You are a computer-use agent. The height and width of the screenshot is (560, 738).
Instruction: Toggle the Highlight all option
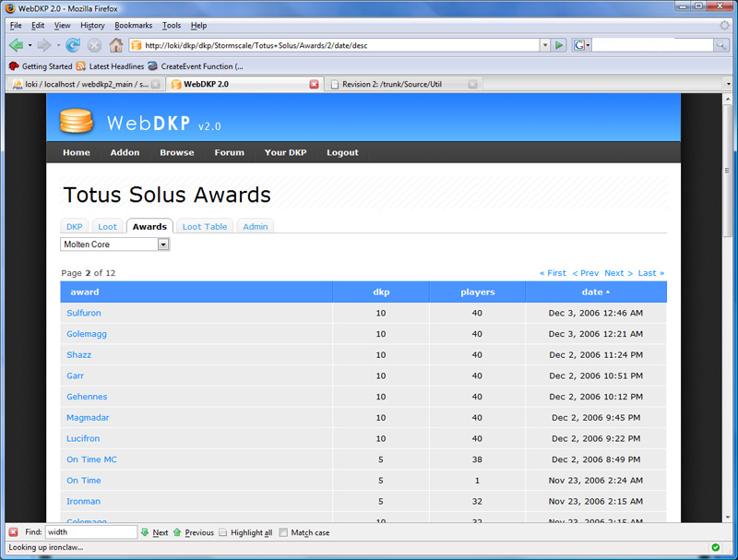pyautogui.click(x=223, y=532)
